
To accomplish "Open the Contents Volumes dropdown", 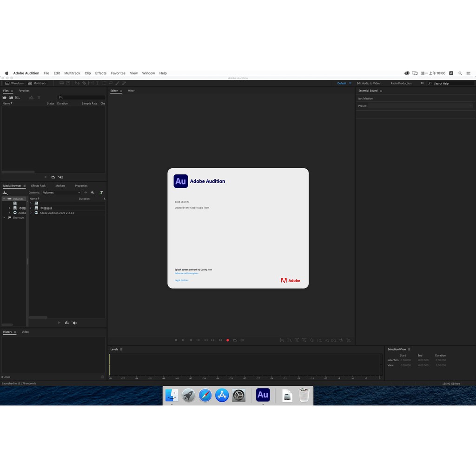I will [62, 193].
